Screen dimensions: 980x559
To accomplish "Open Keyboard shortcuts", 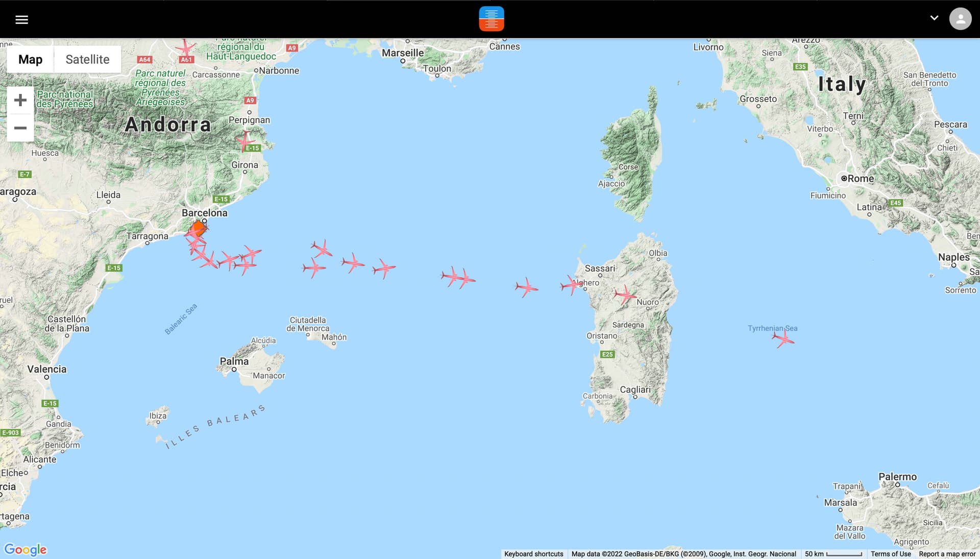I will [533, 554].
